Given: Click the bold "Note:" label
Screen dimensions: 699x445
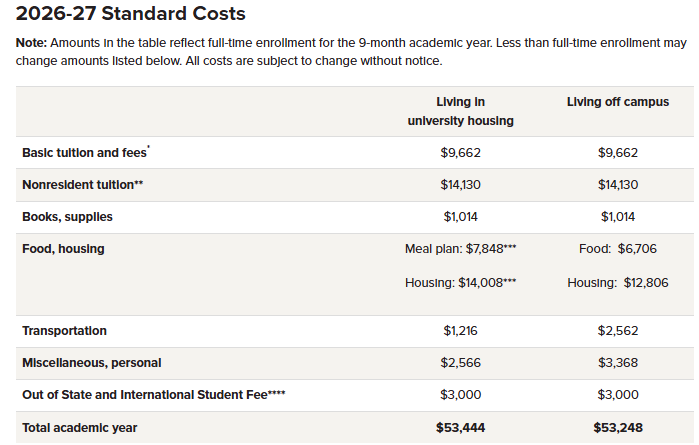Looking at the screenshot, I should pos(35,44).
